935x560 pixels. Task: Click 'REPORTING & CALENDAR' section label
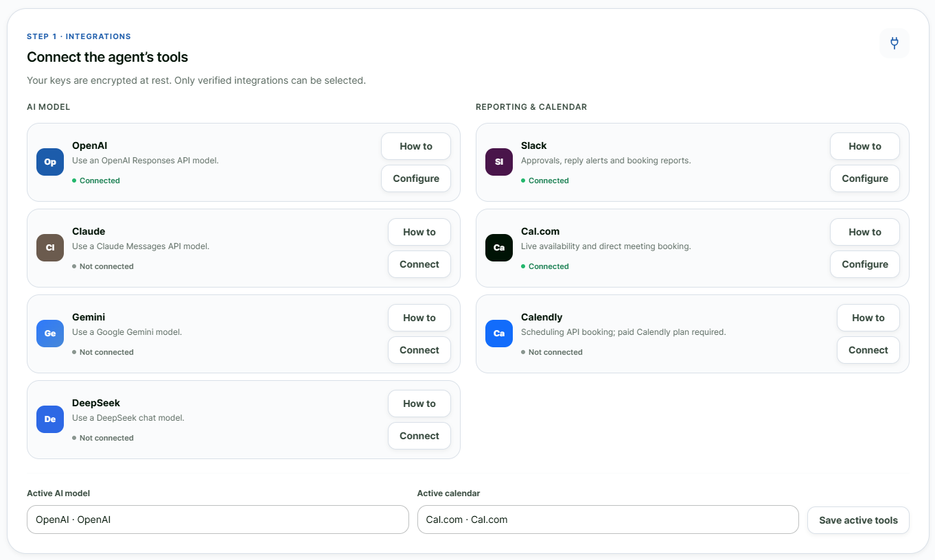[531, 107]
